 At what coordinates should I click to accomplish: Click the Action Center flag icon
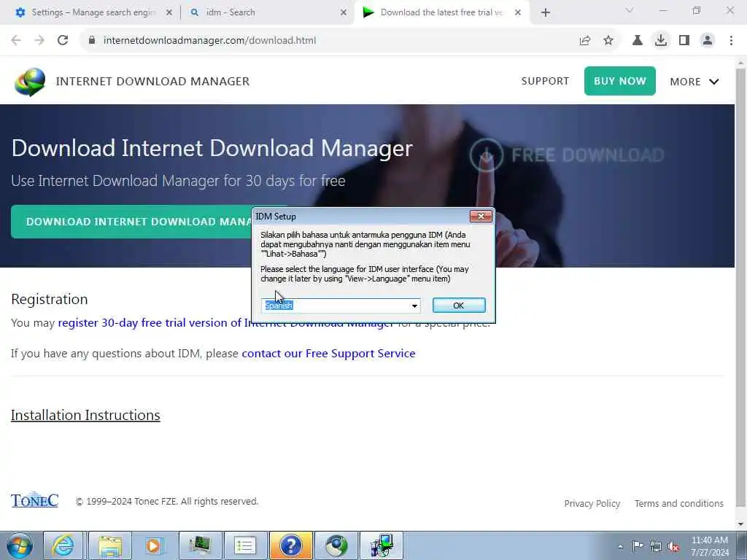point(638,545)
